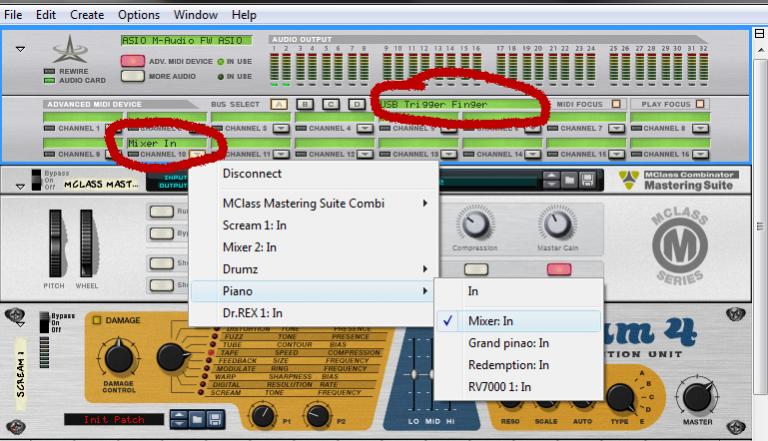The image size is (768, 441).
Task: Open Channel 3 device dropdown
Action: tap(281, 128)
